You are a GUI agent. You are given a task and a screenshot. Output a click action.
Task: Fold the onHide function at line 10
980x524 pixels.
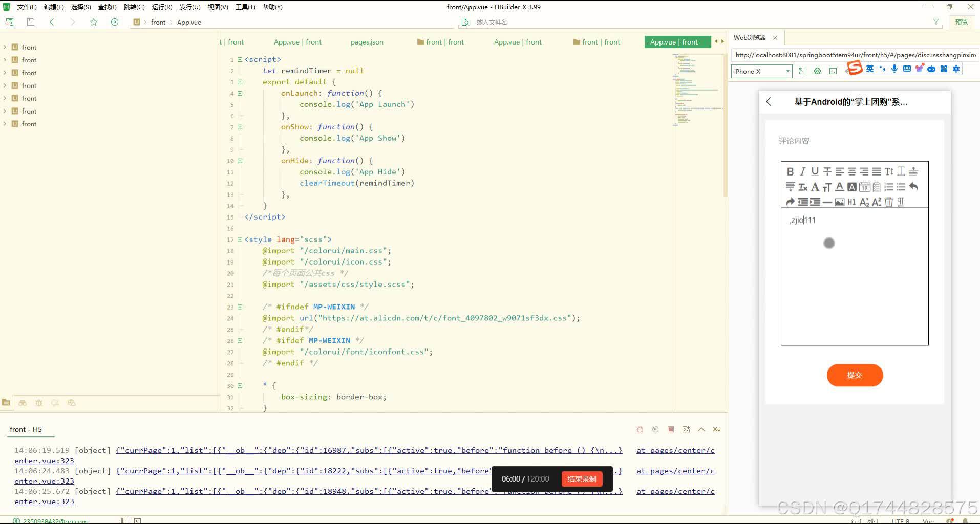coord(240,161)
